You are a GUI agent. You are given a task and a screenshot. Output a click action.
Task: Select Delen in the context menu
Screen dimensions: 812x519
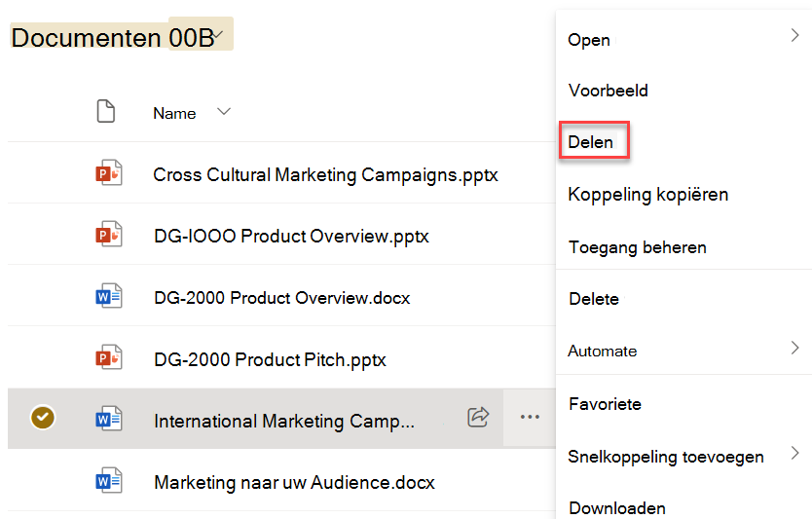coord(591,142)
